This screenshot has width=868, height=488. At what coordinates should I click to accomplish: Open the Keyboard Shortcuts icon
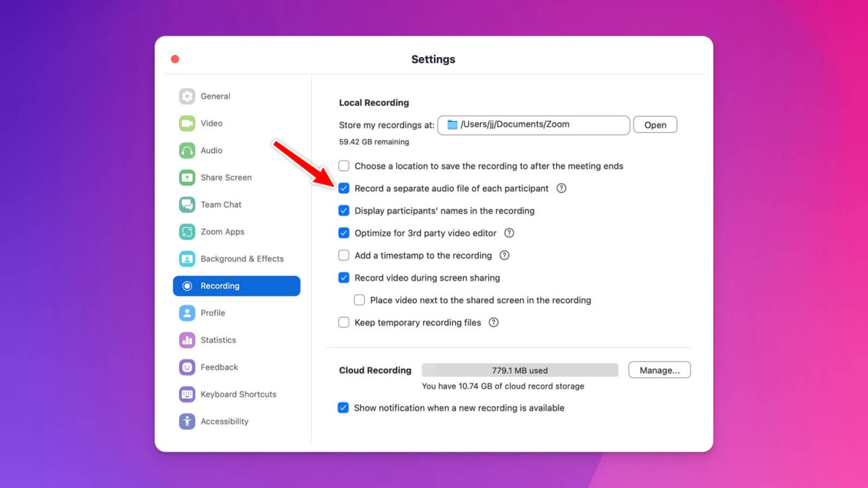[186, 394]
